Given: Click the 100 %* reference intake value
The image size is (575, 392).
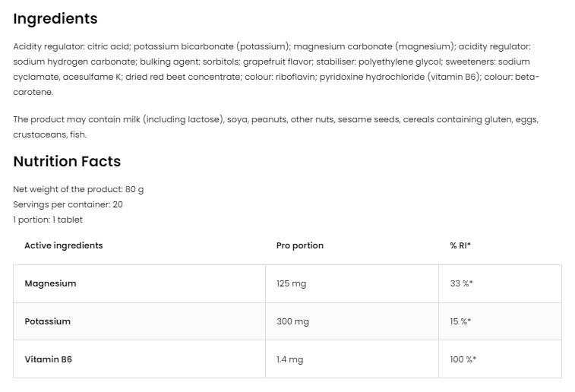Looking at the screenshot, I should click(x=463, y=359).
